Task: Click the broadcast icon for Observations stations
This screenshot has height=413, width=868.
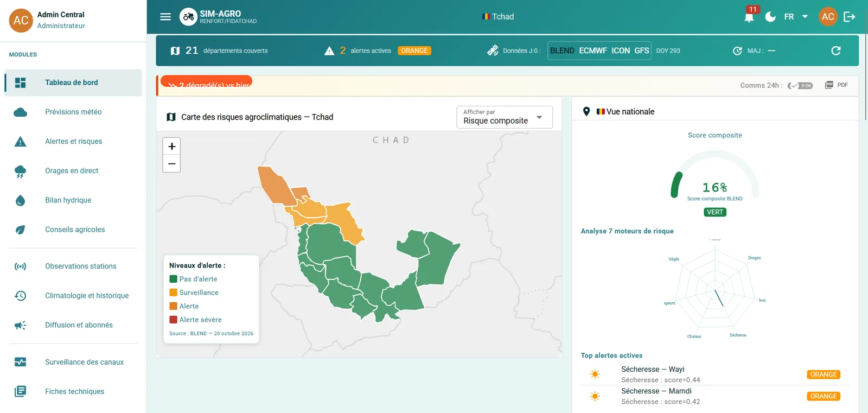Action: click(x=21, y=266)
